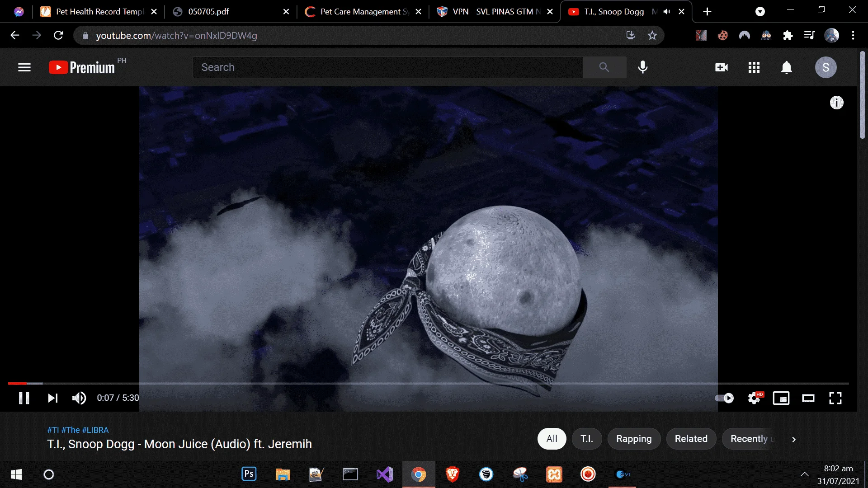Select the All filter chip
868x488 pixels.
click(552, 439)
